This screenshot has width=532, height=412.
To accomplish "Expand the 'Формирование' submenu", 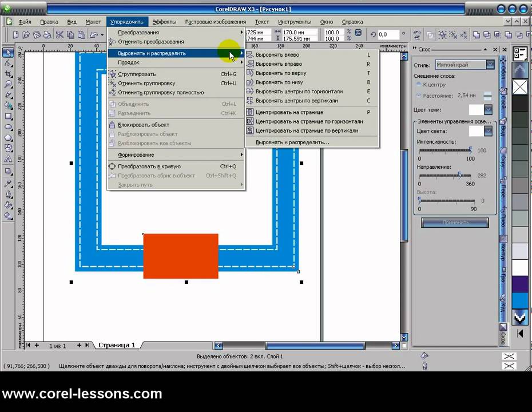I will [176, 154].
